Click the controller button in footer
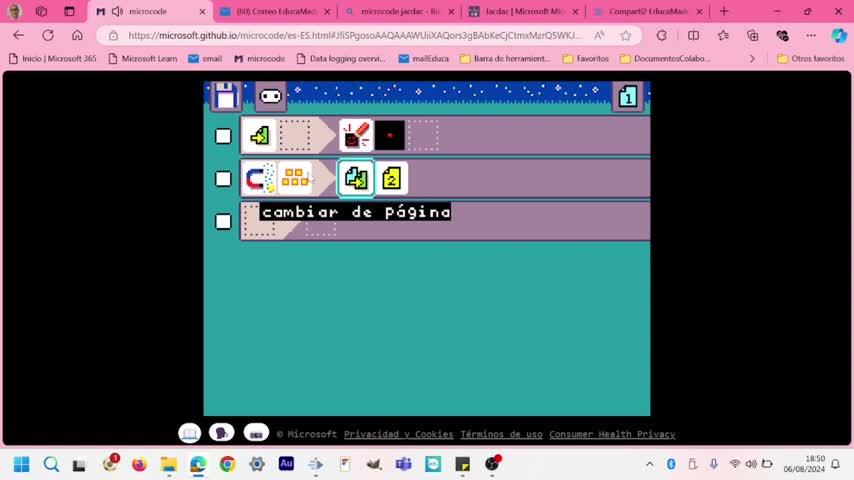This screenshot has width=854, height=480. (256, 433)
